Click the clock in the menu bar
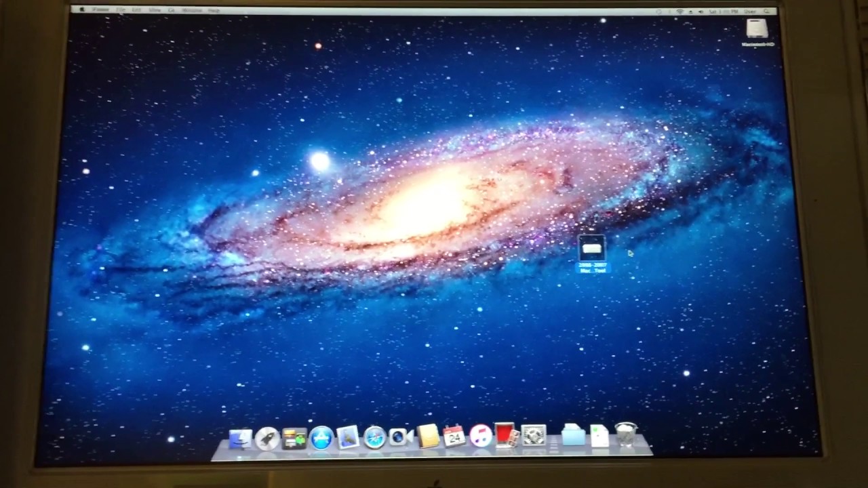This screenshot has height=488, width=868. tap(724, 12)
